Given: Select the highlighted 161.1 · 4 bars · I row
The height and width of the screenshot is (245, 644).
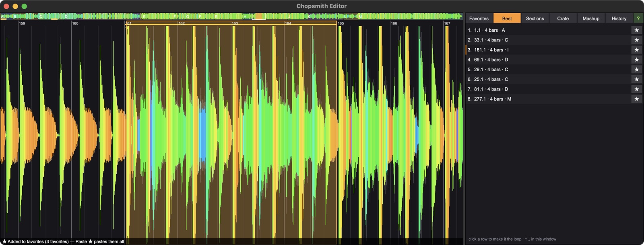Looking at the screenshot, I should pyautogui.click(x=548, y=50).
